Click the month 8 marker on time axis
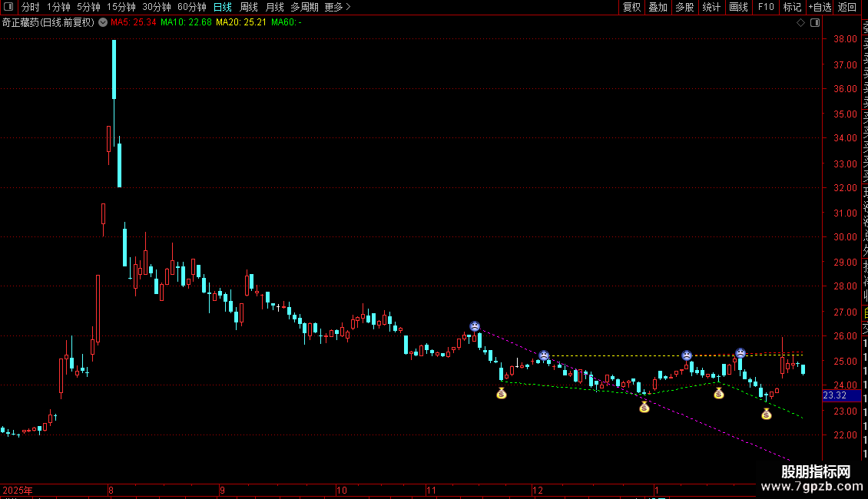The image size is (868, 499). 111,490
